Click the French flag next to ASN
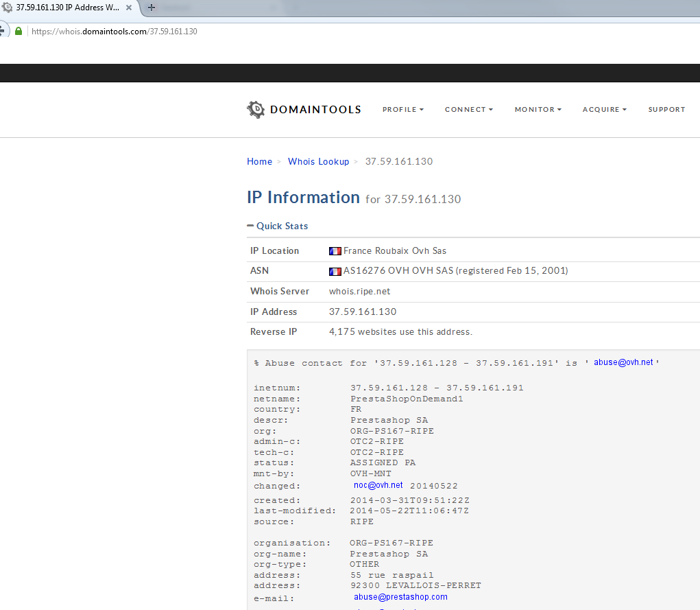The image size is (700, 610). (x=335, y=271)
